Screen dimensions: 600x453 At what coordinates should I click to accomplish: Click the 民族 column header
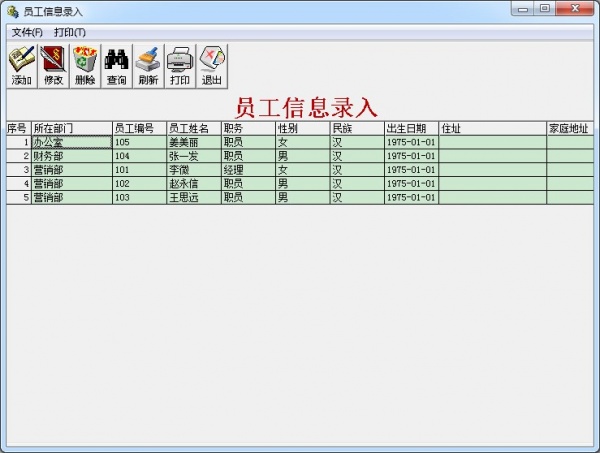tap(357, 129)
